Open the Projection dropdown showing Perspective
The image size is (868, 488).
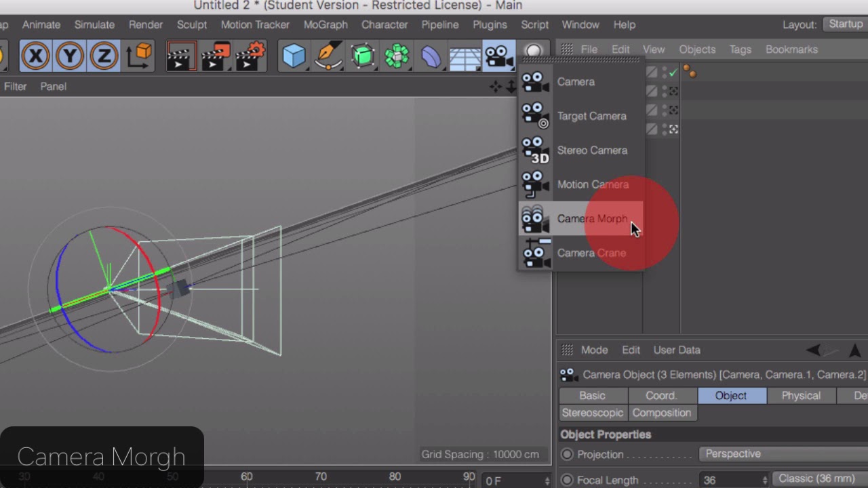pos(783,454)
